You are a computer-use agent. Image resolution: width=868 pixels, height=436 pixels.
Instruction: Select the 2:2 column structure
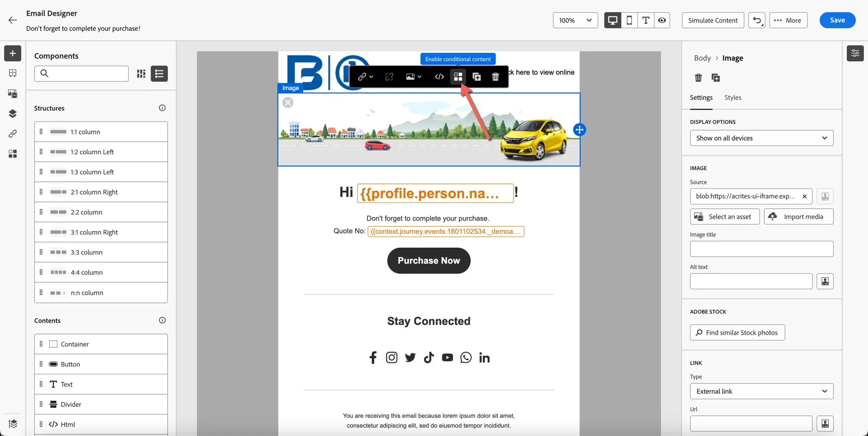(x=101, y=212)
